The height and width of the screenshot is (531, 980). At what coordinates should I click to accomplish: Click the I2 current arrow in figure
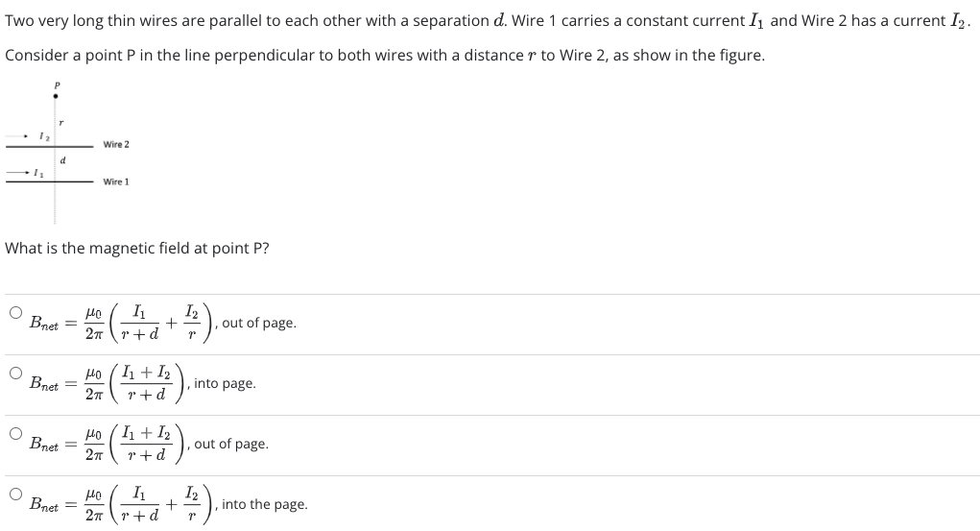click(x=16, y=135)
